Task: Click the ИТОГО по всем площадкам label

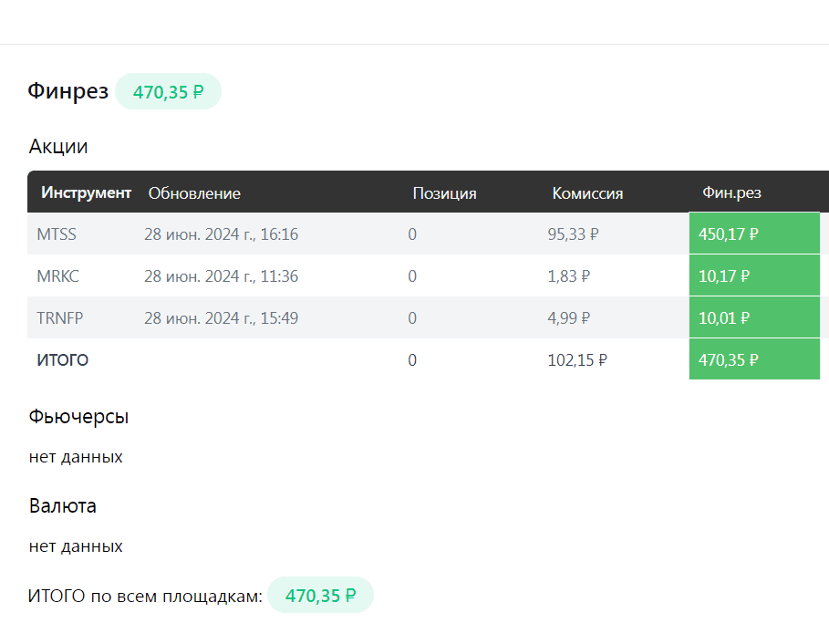Action: (145, 596)
